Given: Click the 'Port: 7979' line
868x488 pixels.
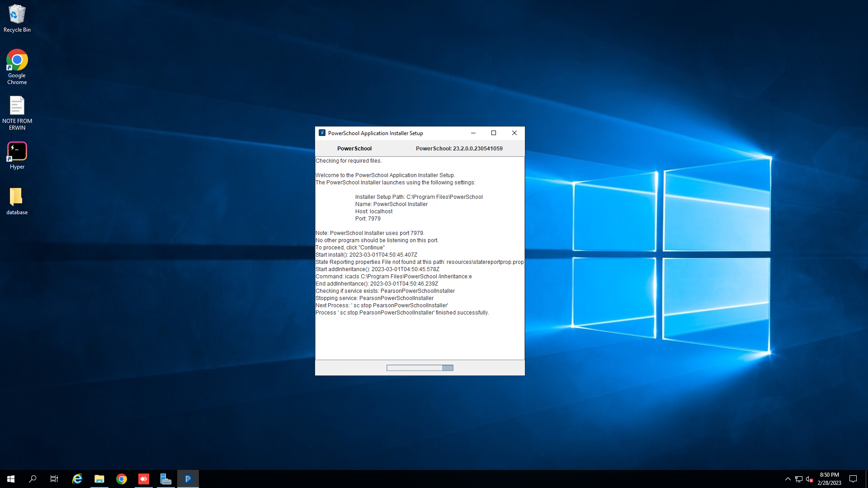Looking at the screenshot, I should pos(368,219).
